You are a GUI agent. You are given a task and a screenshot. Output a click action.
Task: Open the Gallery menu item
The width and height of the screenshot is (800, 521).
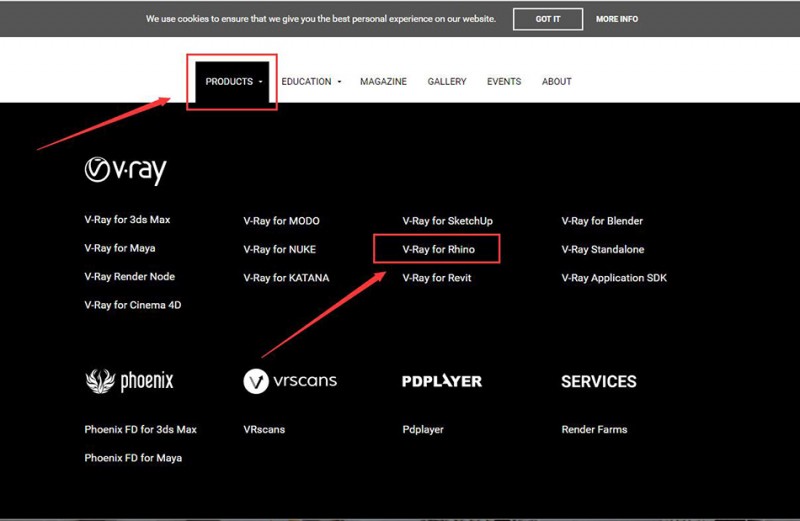pyautogui.click(x=447, y=82)
